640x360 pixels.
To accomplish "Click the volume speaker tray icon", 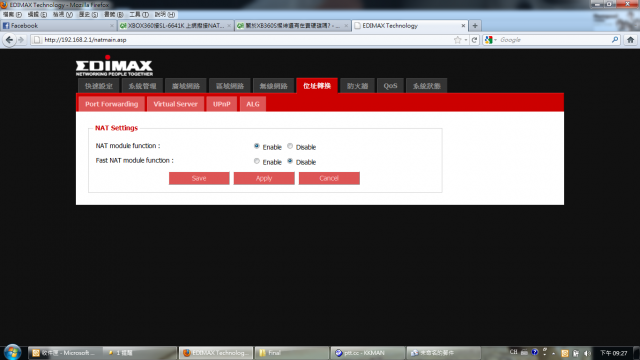I will point(587,353).
